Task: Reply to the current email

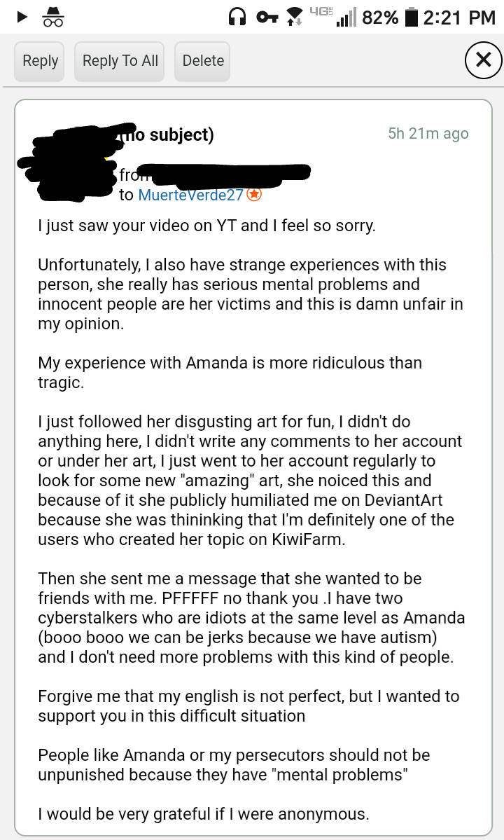Action: point(39,61)
